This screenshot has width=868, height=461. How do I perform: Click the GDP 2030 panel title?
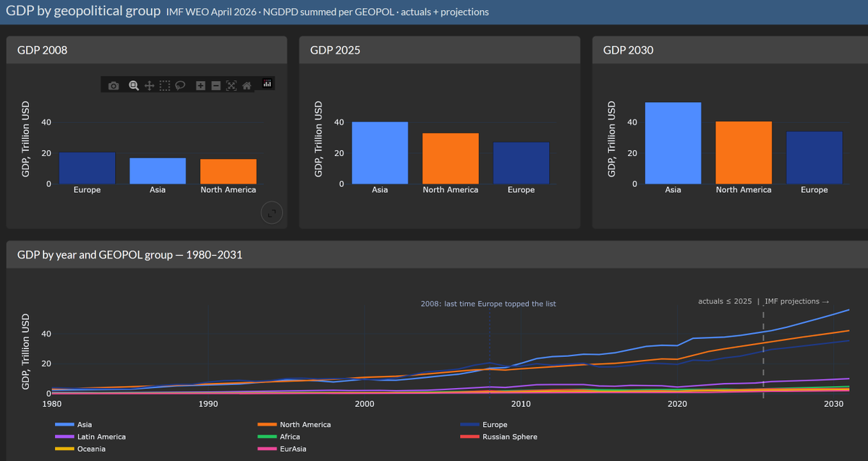pos(629,50)
